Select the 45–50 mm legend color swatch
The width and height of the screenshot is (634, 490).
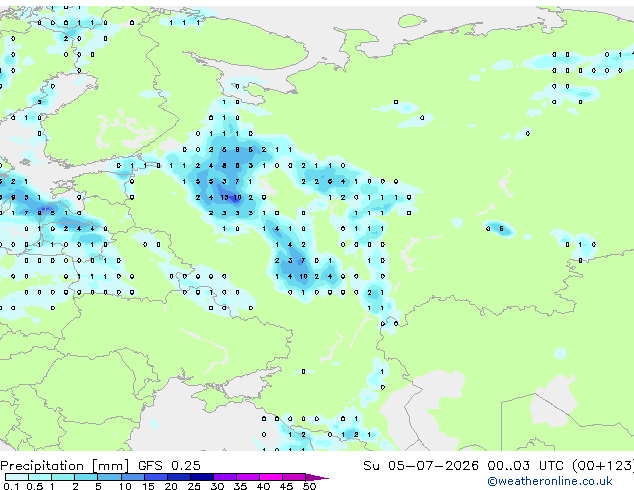pos(294,477)
